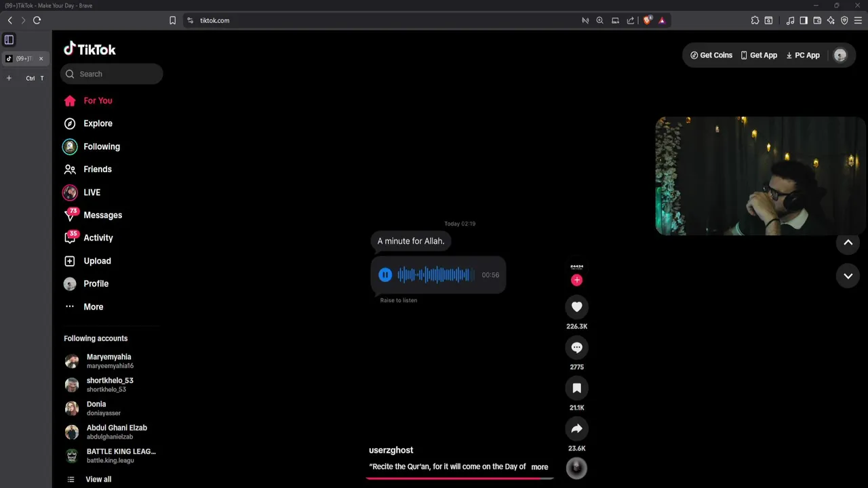
Task: Open the Friends page
Action: click(x=87, y=169)
